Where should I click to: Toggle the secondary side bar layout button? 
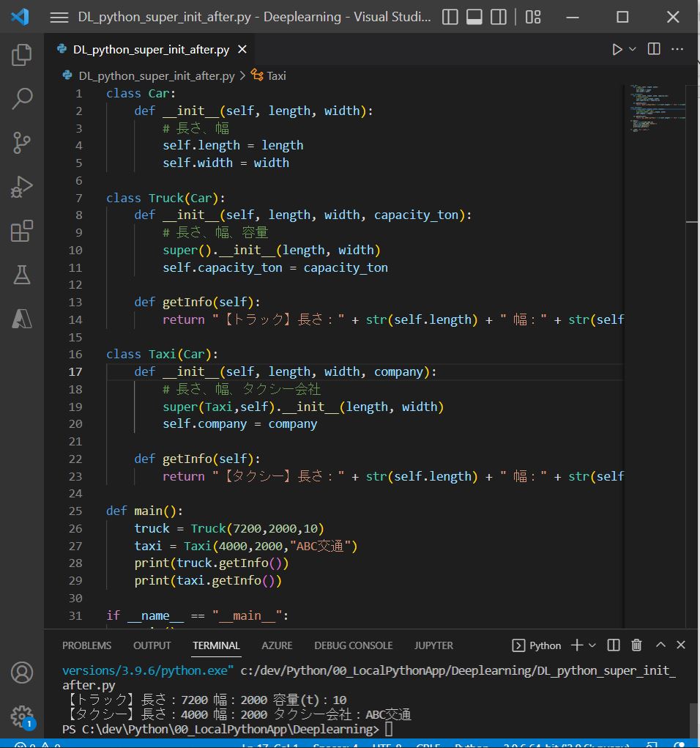coord(498,17)
